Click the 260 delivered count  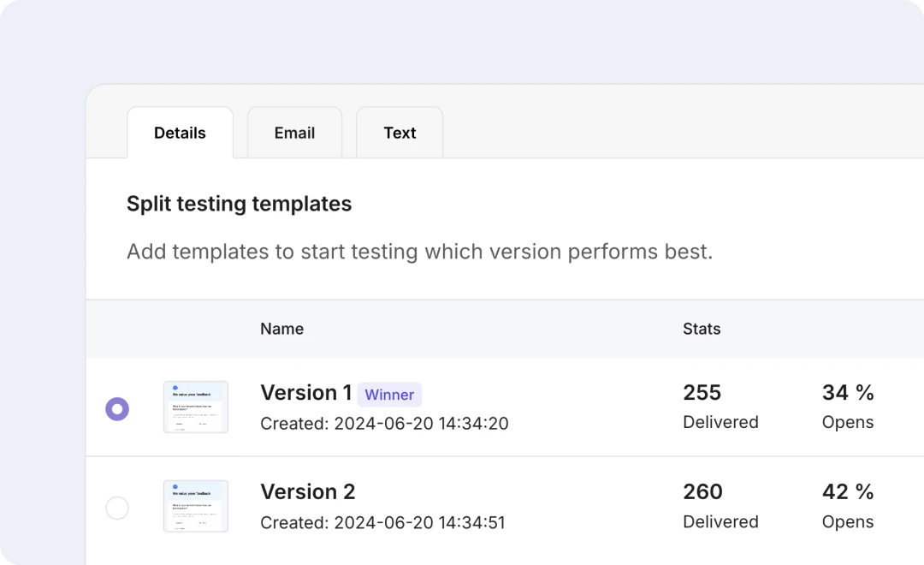702,492
